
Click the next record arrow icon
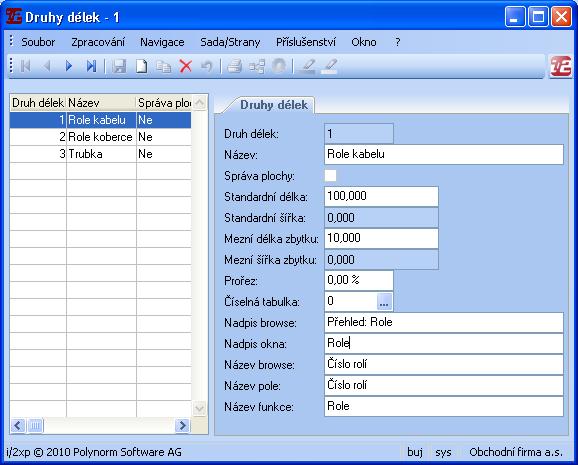[x=69, y=66]
